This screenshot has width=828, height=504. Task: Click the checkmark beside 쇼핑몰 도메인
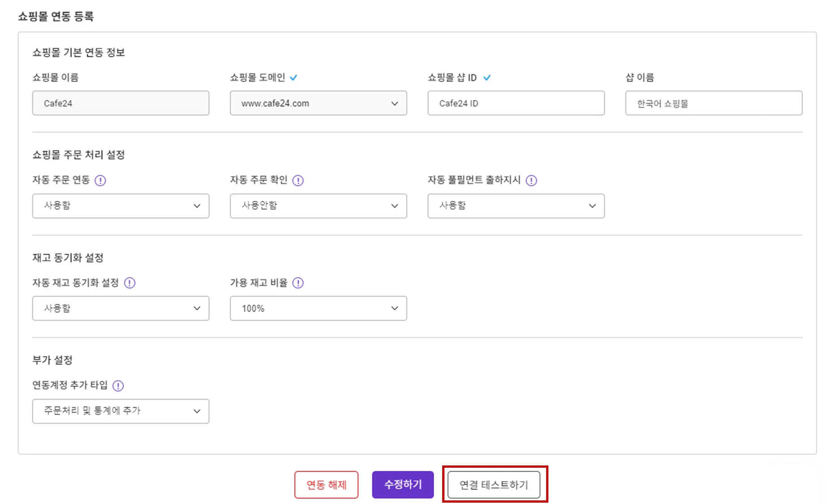tap(293, 78)
